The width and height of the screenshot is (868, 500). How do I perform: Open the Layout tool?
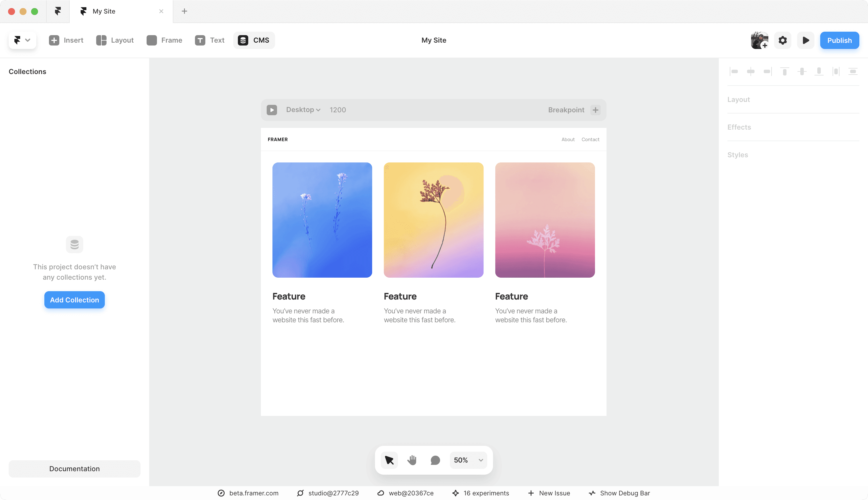pyautogui.click(x=115, y=40)
